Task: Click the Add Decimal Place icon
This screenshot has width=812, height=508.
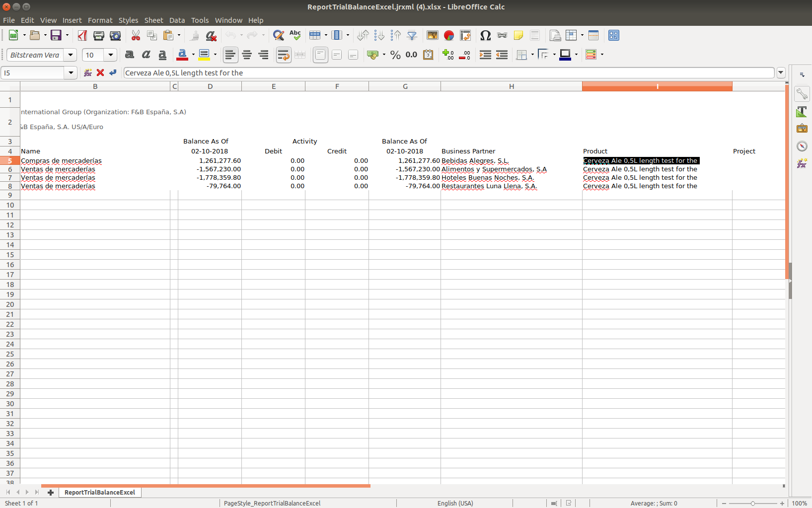Action: pyautogui.click(x=448, y=55)
